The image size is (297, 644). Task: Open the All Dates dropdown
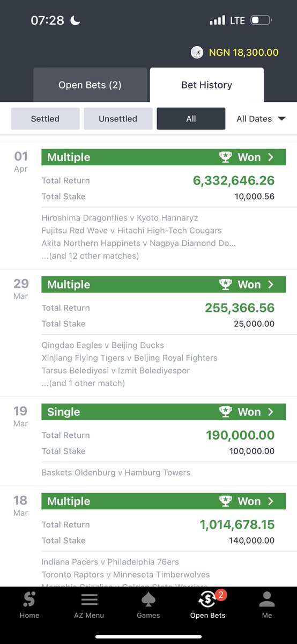click(x=261, y=119)
